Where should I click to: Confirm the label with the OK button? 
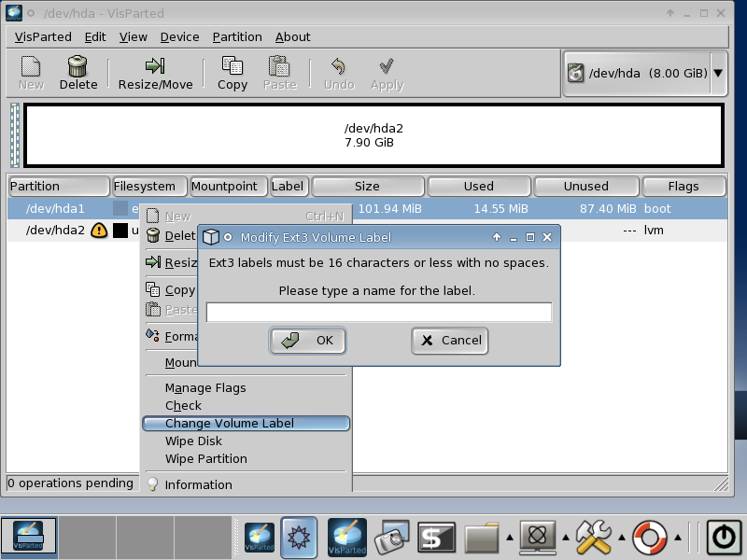(307, 341)
